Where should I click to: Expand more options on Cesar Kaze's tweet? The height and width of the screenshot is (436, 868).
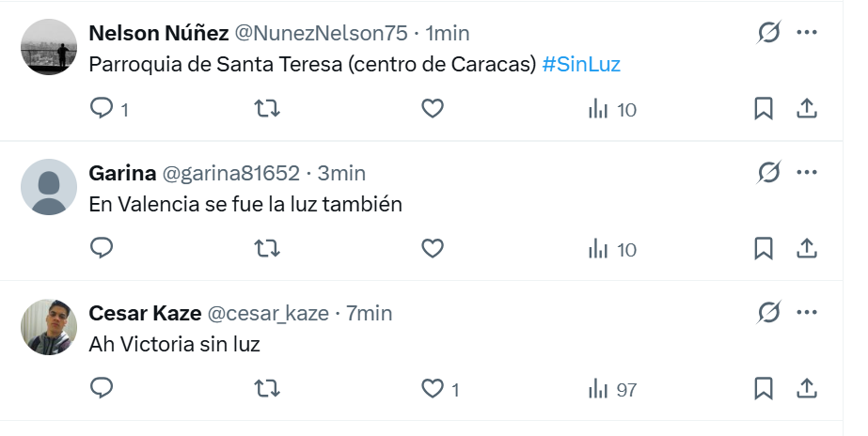806,312
